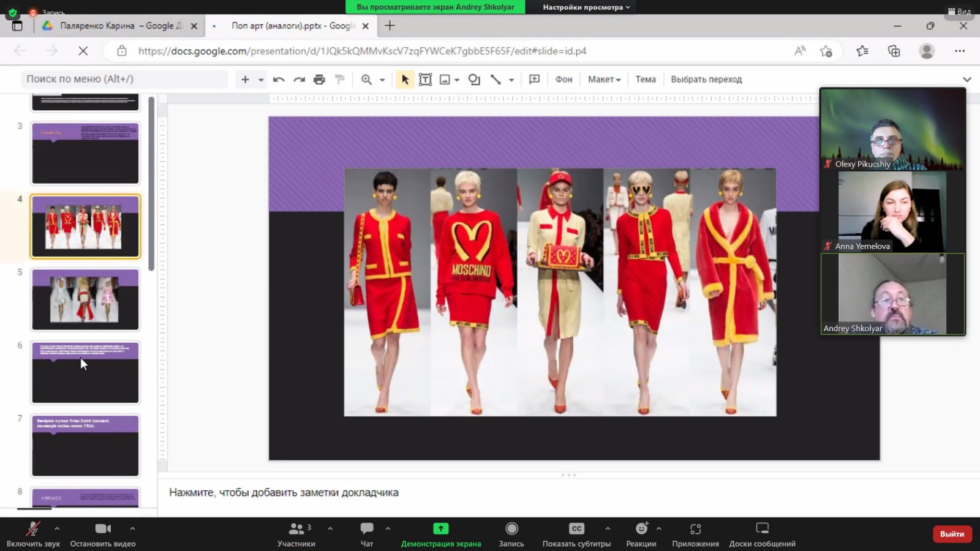Open Настройки просмотра view options dropdown
980x551 pixels.
tap(586, 7)
